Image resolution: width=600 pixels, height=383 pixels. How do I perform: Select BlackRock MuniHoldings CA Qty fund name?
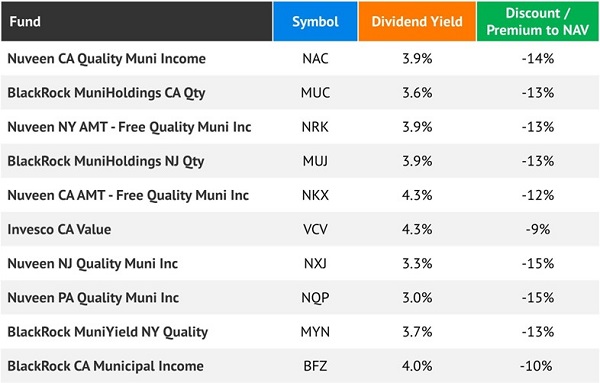(106, 93)
